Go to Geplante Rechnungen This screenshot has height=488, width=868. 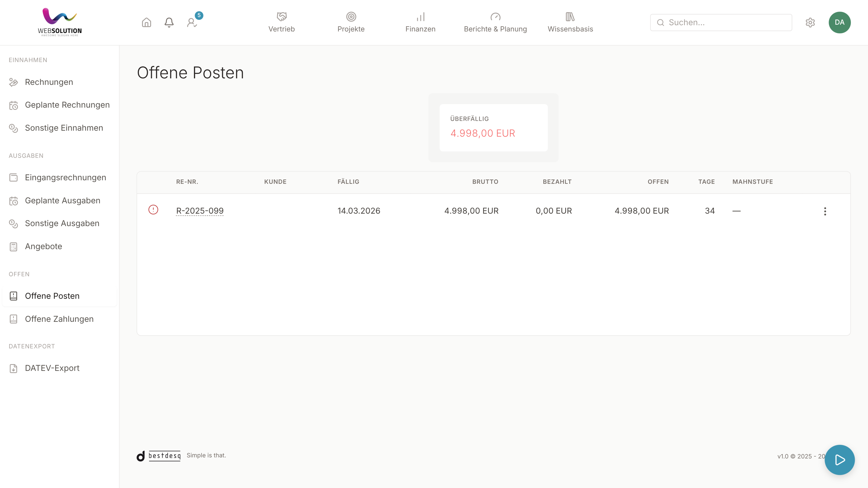[59, 105]
